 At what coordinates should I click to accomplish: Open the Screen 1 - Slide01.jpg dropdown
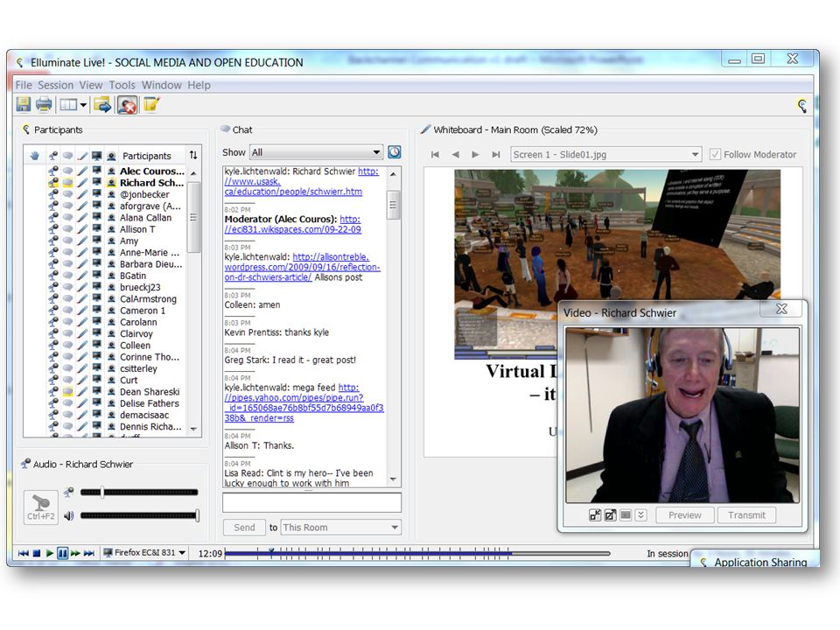pyautogui.click(x=605, y=155)
